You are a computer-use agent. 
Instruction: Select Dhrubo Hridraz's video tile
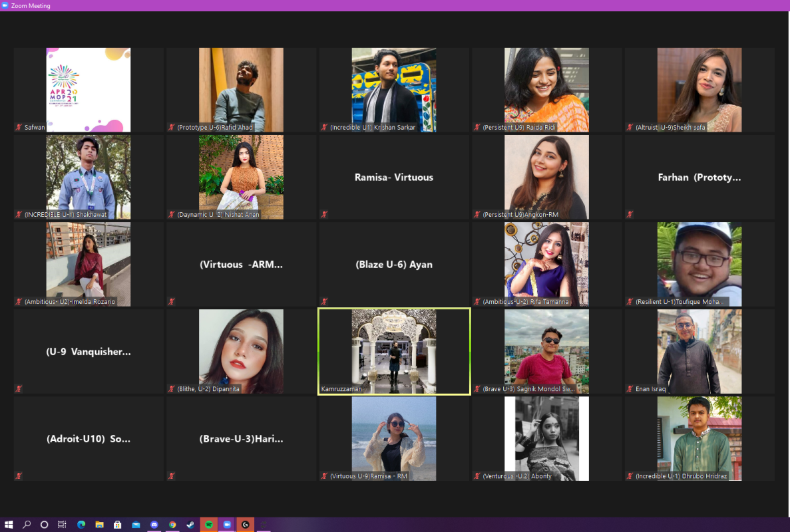pyautogui.click(x=699, y=438)
